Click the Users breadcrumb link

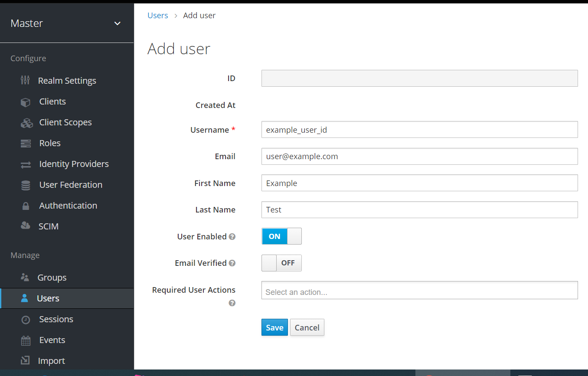(157, 15)
